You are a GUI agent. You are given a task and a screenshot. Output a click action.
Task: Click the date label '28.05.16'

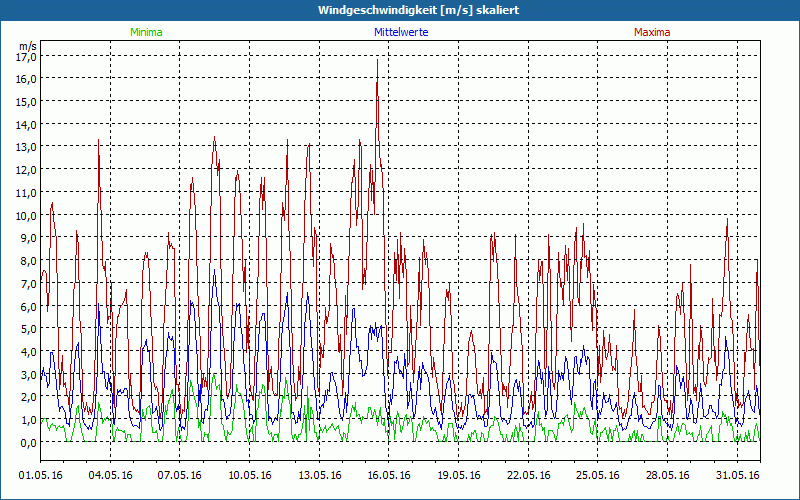pyautogui.click(x=668, y=475)
